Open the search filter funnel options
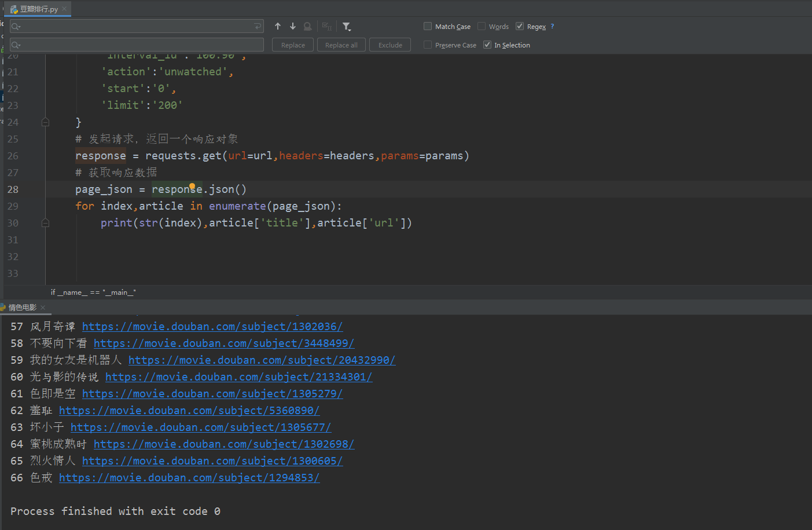The height and width of the screenshot is (530, 812). coord(347,26)
